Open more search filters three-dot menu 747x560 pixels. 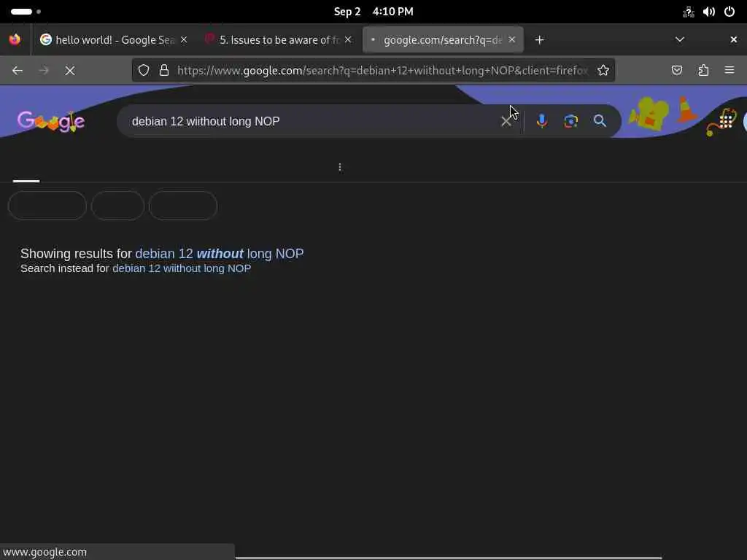point(340,167)
